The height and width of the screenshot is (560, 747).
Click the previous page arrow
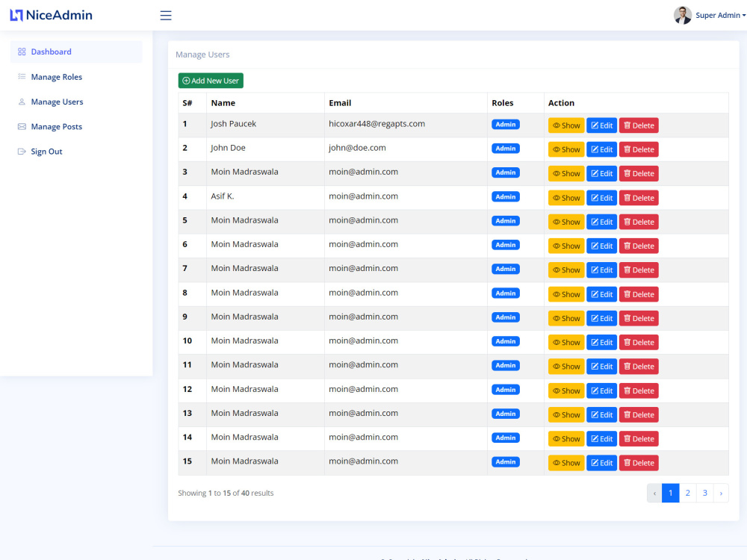point(654,493)
